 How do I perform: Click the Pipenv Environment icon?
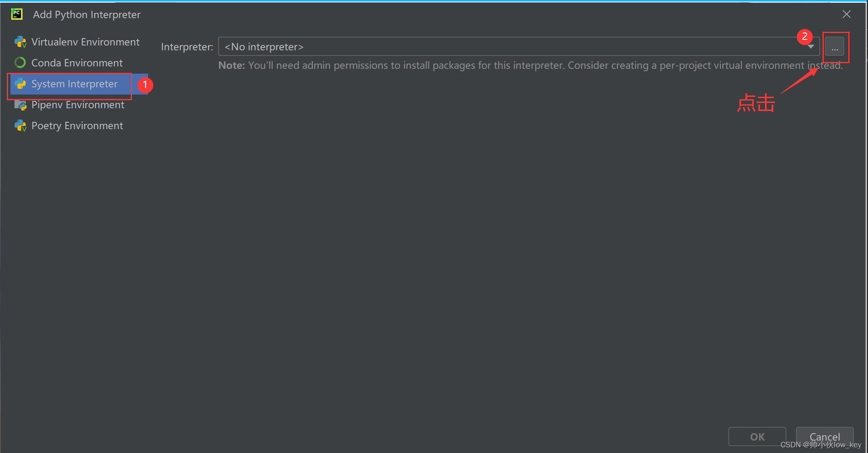point(21,105)
